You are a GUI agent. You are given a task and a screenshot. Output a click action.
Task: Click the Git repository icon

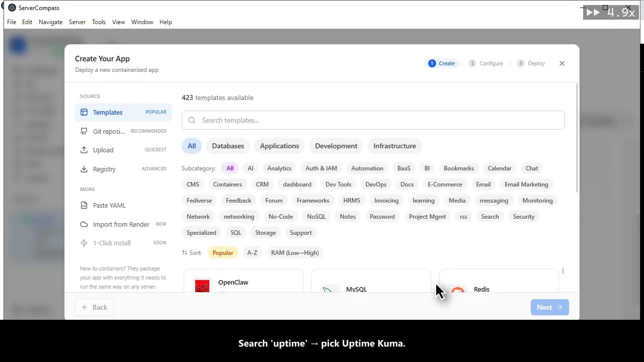tap(84, 131)
